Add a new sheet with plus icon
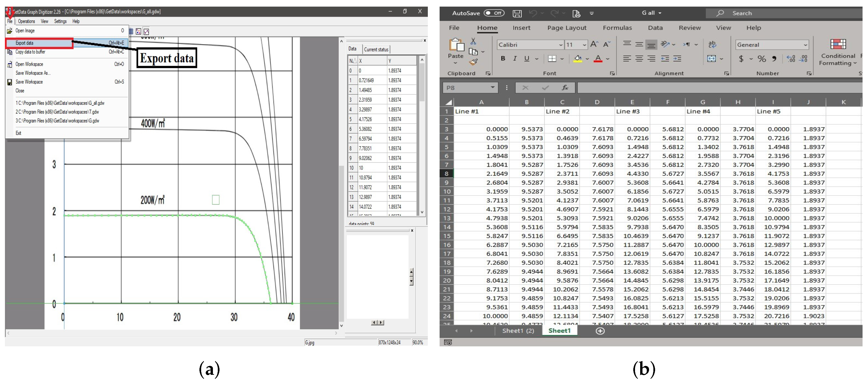This screenshot has height=386, width=868. pyautogui.click(x=600, y=331)
